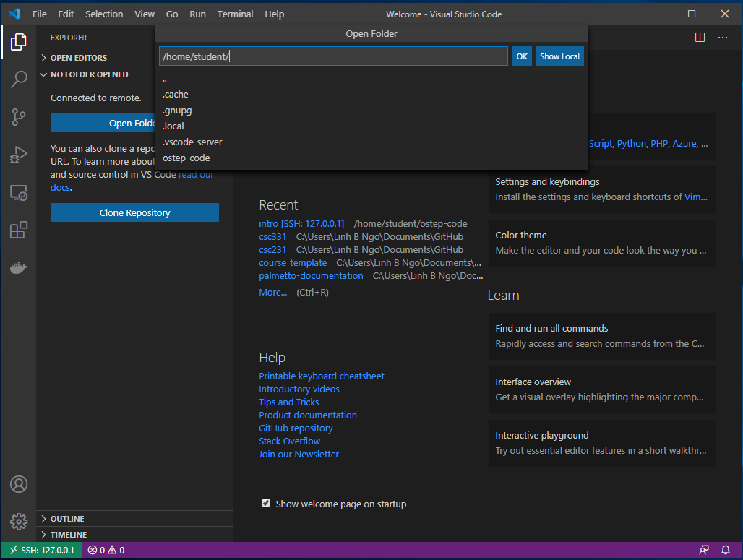Open the Go menu
The width and height of the screenshot is (743, 560).
172,14
